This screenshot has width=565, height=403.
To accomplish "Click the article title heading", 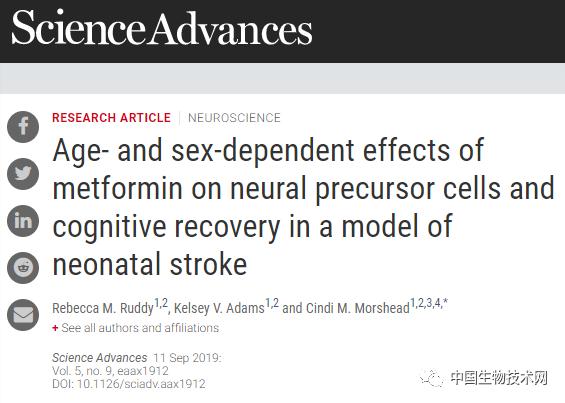I will tap(303, 207).
